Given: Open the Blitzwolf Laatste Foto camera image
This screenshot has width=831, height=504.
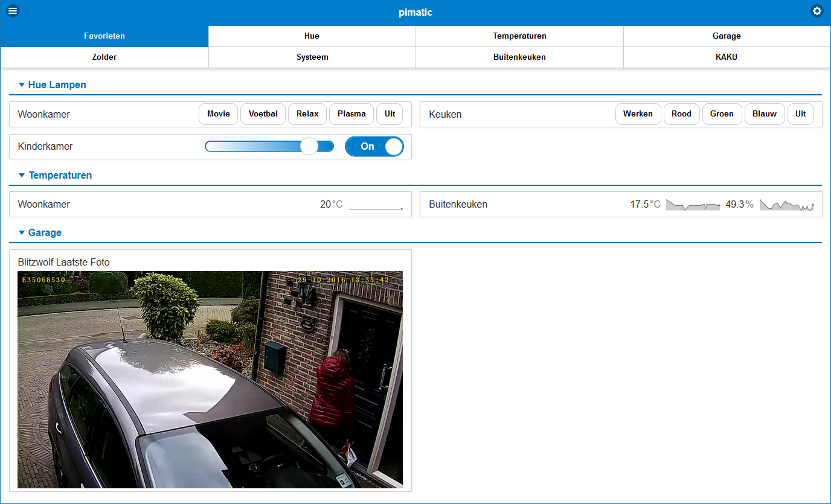Looking at the screenshot, I should (x=210, y=379).
